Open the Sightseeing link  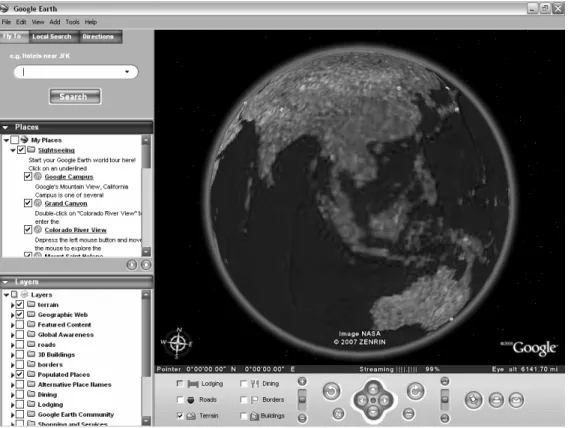tap(56, 150)
